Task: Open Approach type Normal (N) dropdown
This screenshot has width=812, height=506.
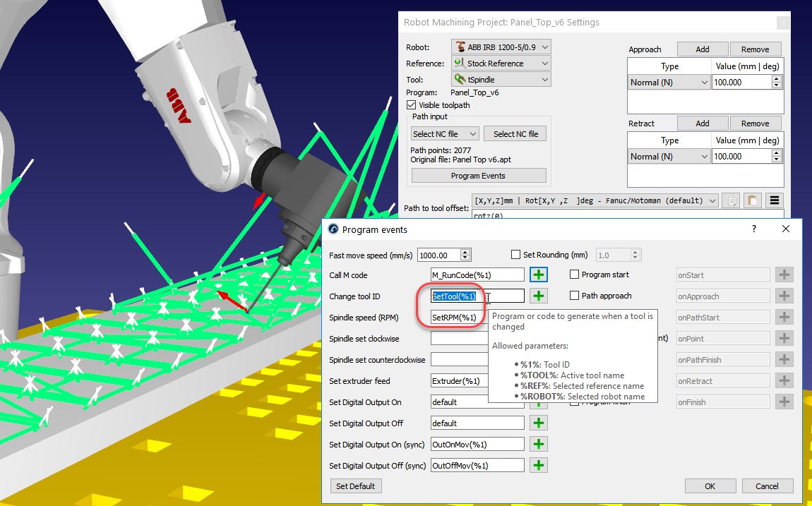Action: pyautogui.click(x=669, y=83)
